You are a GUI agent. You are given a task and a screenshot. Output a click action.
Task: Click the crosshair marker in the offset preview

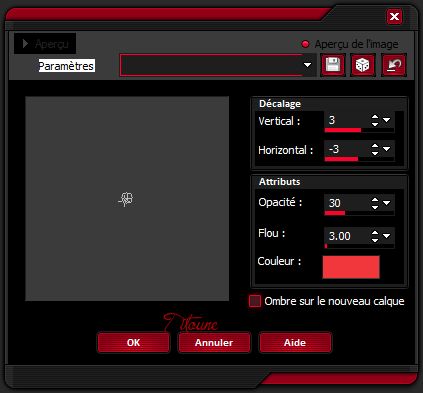pyautogui.click(x=126, y=199)
